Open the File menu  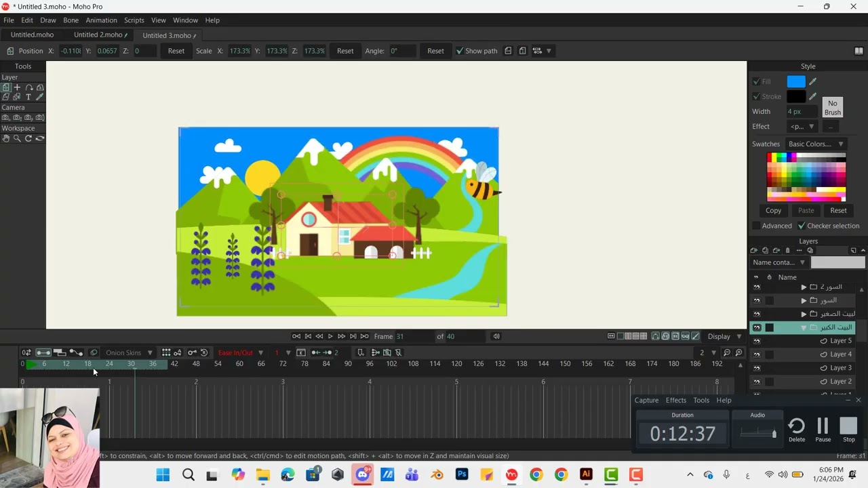(8, 20)
